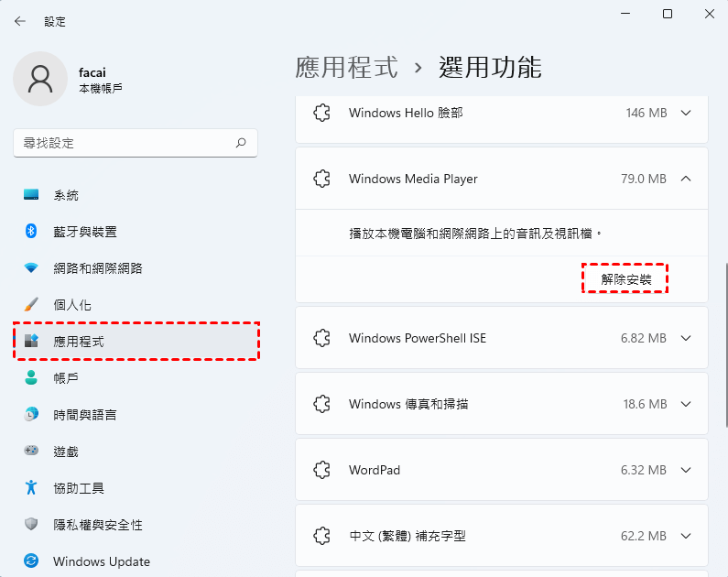Click the Windows Update sync icon
The height and width of the screenshot is (577, 728).
31,561
